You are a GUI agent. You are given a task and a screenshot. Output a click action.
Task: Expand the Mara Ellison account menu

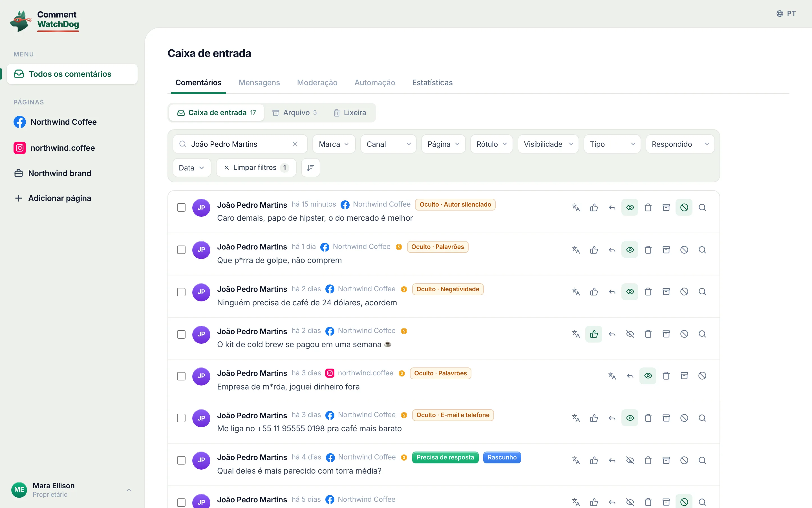[x=72, y=490]
